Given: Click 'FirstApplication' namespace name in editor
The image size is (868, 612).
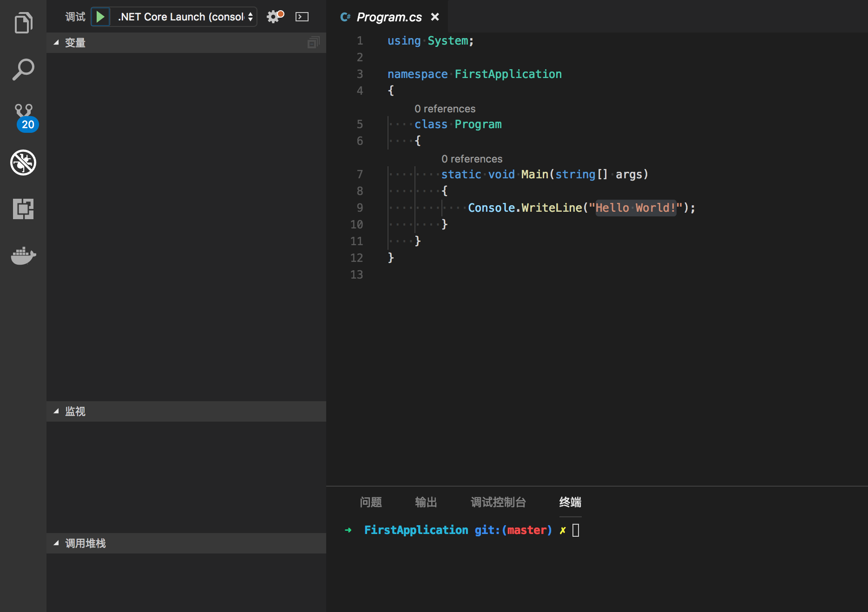Looking at the screenshot, I should pyautogui.click(x=508, y=74).
